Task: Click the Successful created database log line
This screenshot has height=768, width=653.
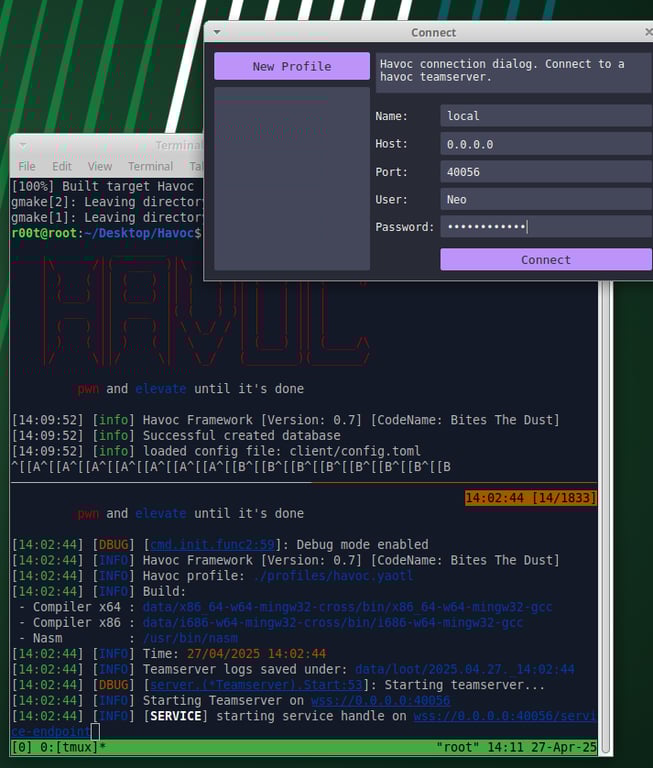Action: (242, 435)
